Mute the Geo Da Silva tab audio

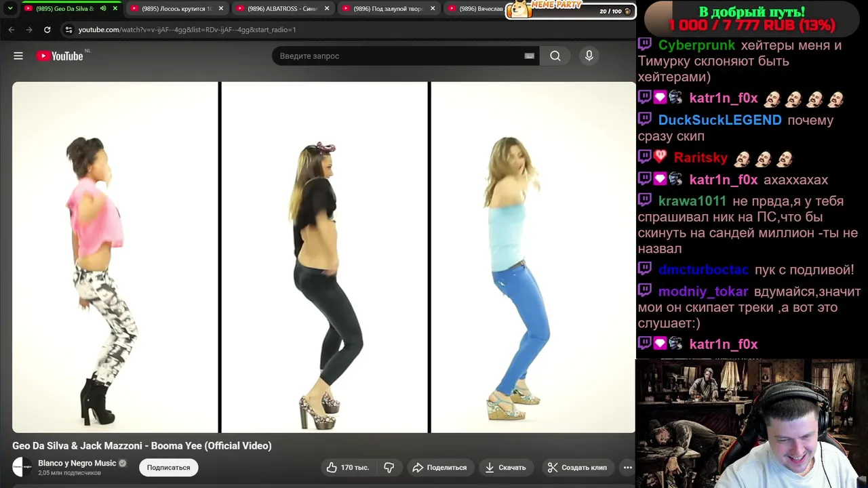[103, 8]
